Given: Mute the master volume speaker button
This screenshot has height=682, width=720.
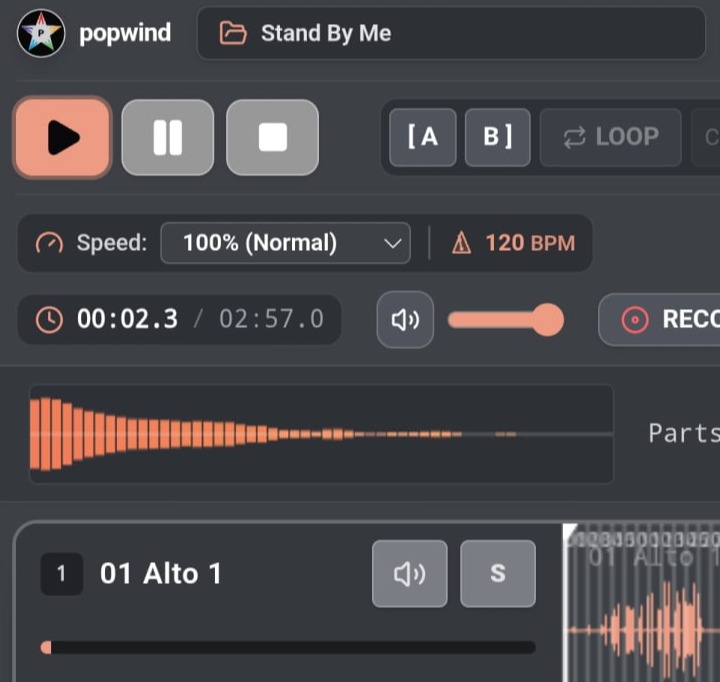Looking at the screenshot, I should click(x=405, y=320).
